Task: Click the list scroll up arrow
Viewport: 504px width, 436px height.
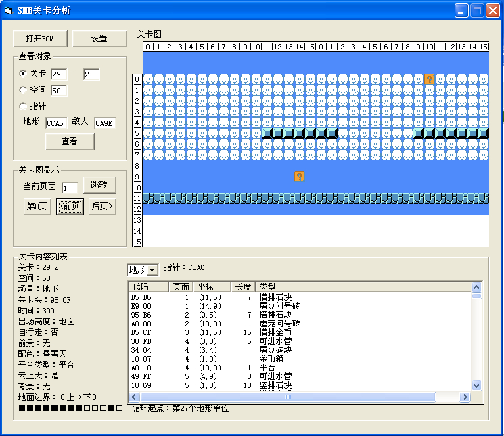Action: (476, 287)
